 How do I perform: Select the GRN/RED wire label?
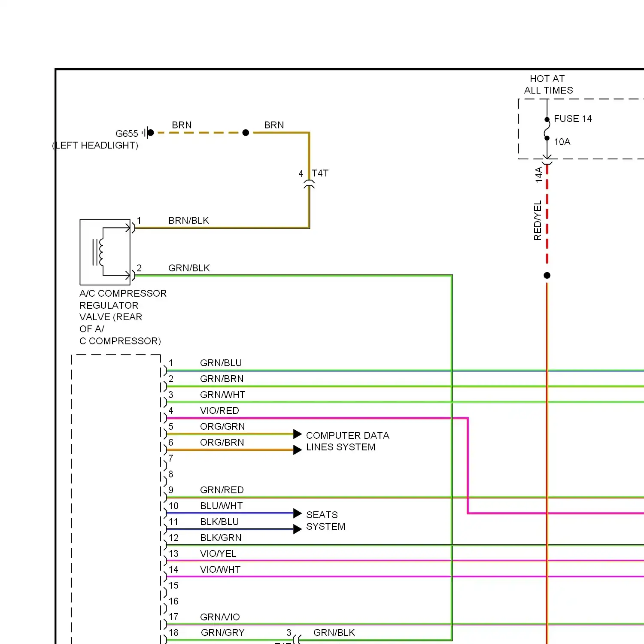(222, 490)
